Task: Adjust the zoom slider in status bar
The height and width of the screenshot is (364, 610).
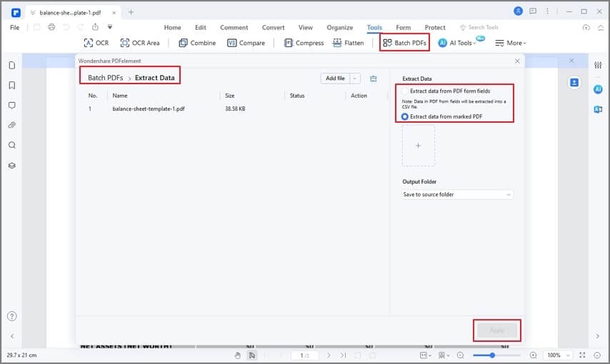Action: (x=496, y=355)
